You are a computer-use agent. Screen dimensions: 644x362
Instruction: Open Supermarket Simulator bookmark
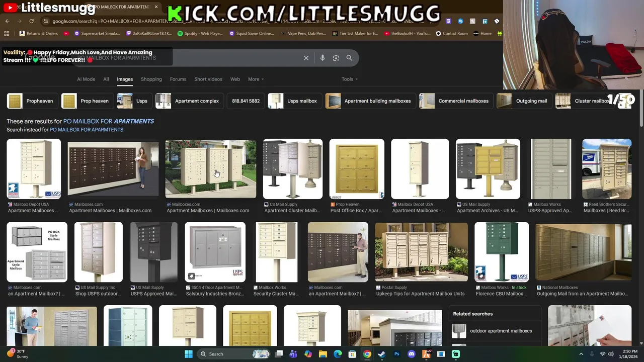tap(97, 34)
